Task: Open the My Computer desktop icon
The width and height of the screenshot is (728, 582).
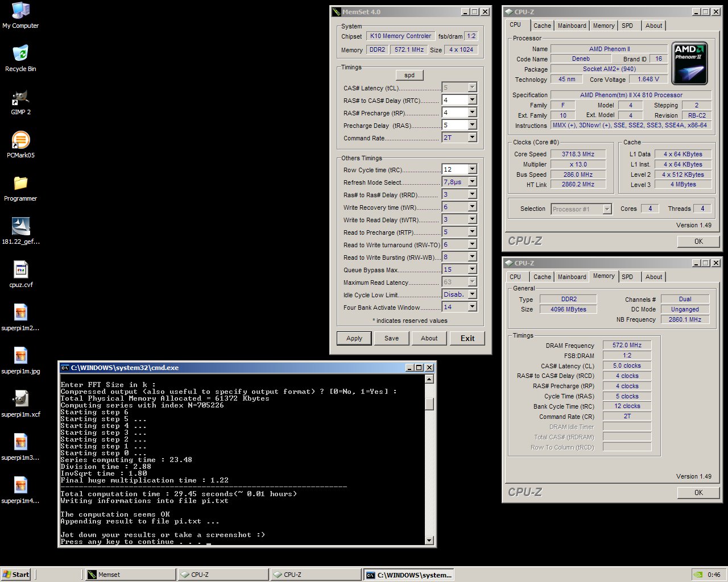Action: coord(20,15)
